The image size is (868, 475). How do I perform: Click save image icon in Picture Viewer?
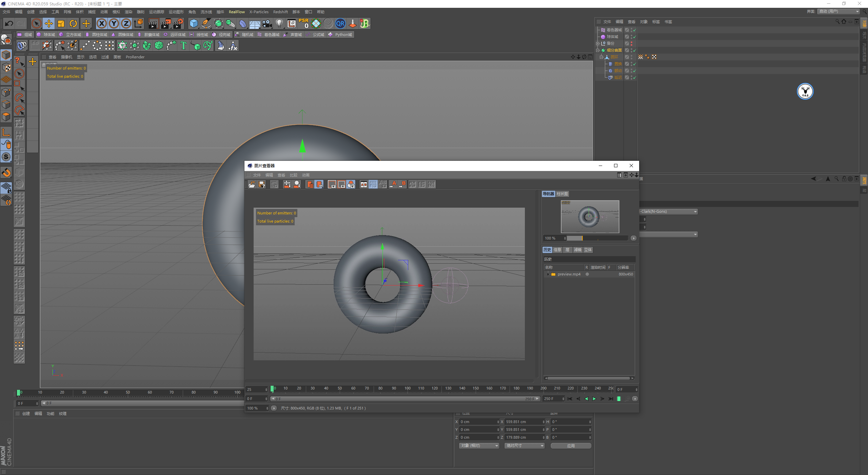pos(262,184)
